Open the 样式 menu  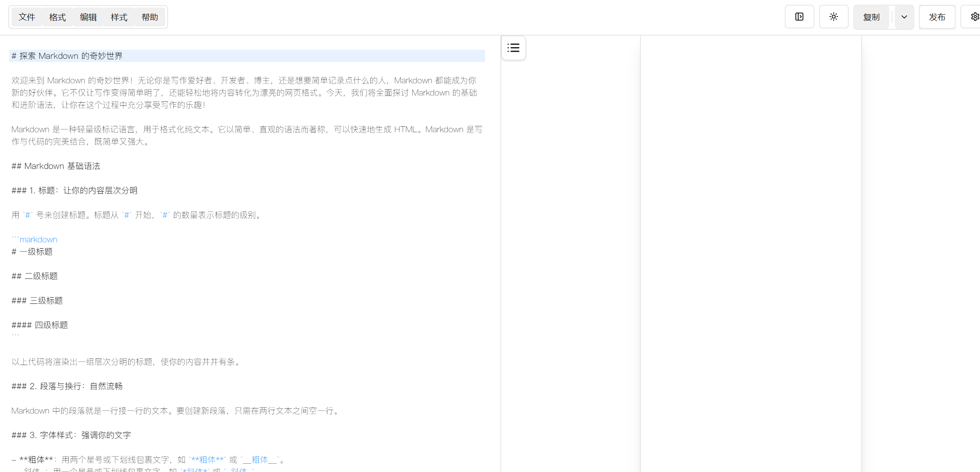tap(119, 17)
